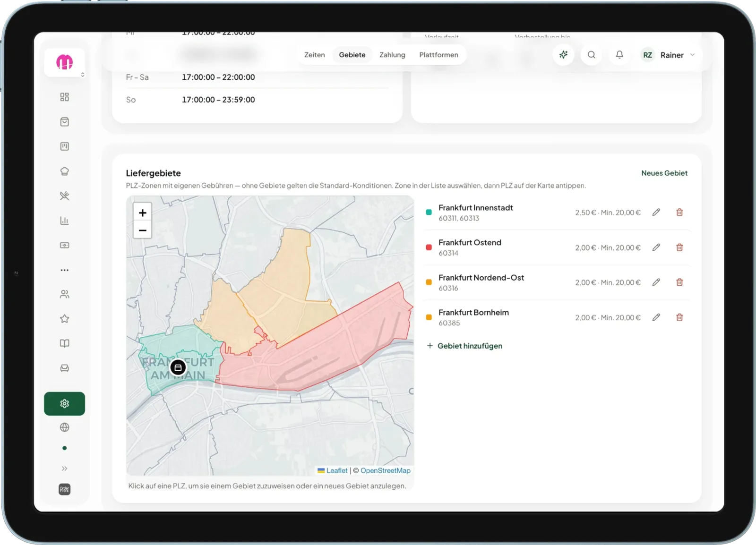Select the Frankfurt Innenstadt zone name
Image resolution: width=756 pixels, height=545 pixels.
pos(476,208)
